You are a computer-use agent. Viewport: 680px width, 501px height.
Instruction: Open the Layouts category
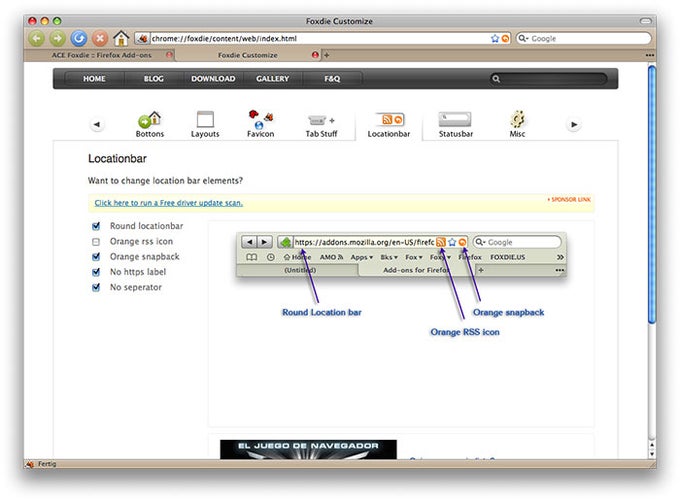[205, 124]
